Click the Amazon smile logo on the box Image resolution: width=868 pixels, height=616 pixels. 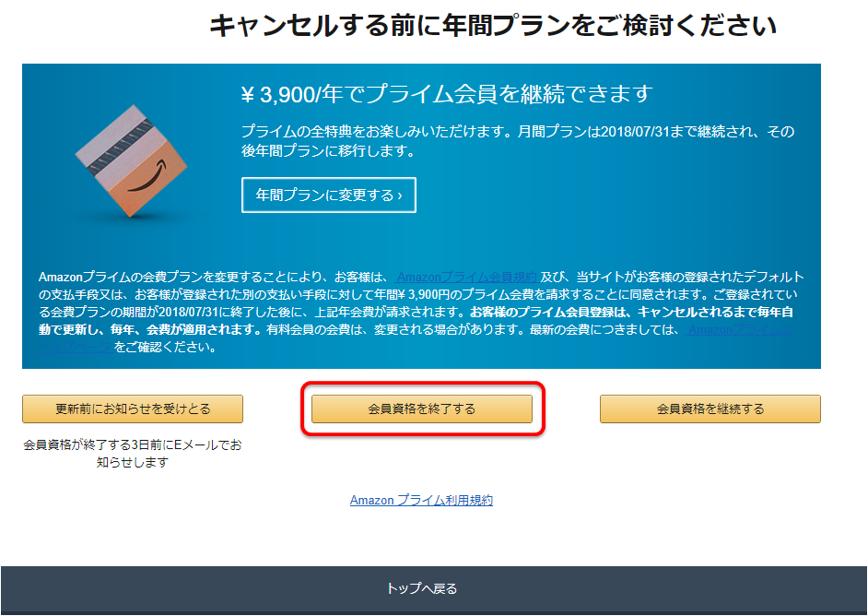click(147, 178)
